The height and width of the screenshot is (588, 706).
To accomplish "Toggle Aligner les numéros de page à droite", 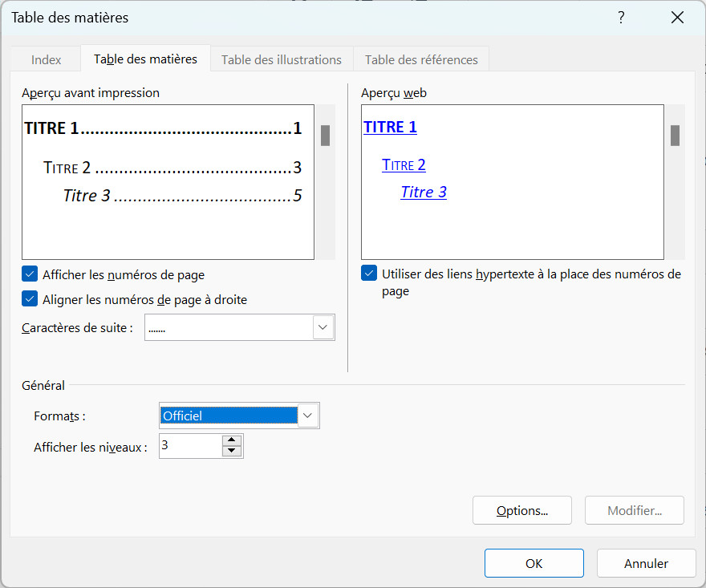I will 30,299.
